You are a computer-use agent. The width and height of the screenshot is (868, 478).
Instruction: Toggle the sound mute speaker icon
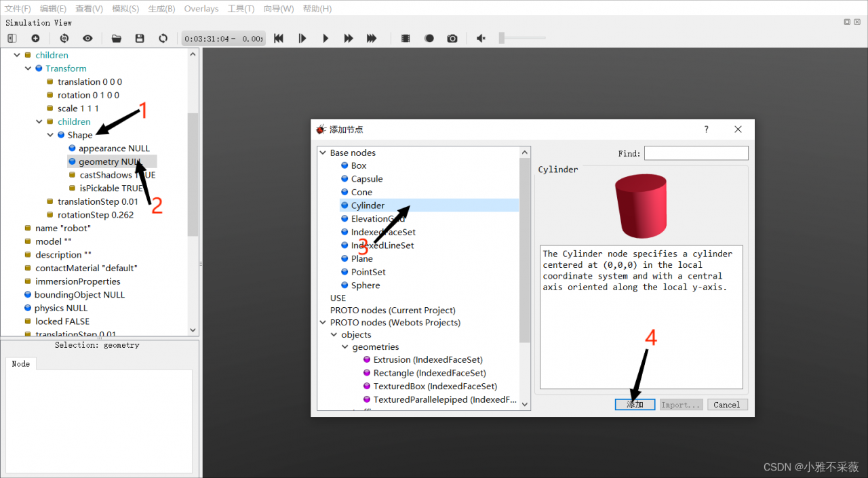[481, 39]
